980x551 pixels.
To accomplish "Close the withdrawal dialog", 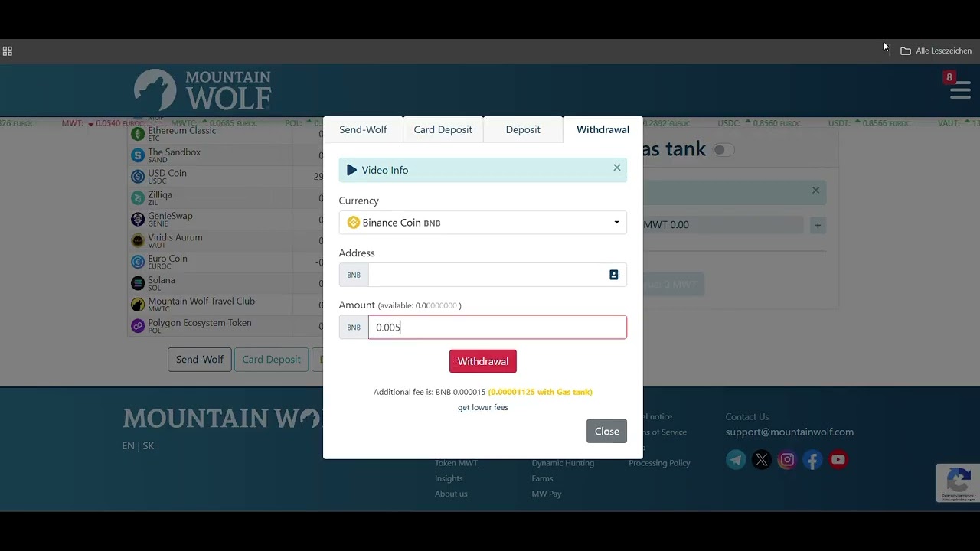I will point(607,431).
